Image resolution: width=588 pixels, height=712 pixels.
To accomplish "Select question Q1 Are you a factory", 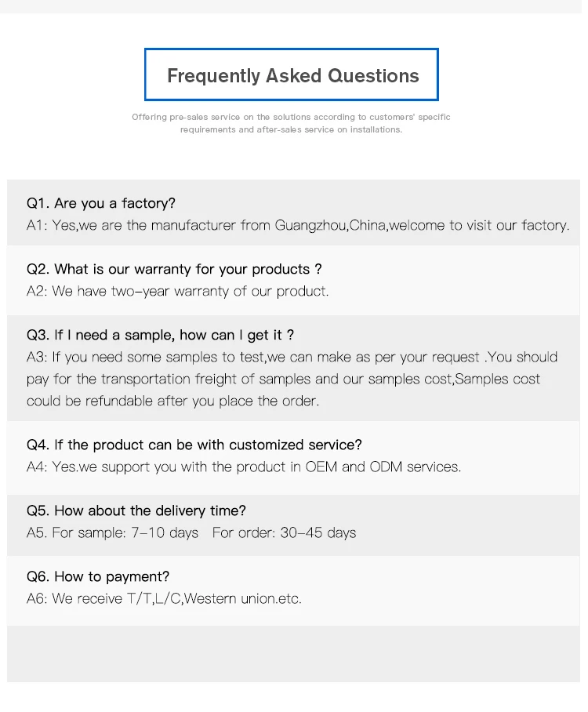I will point(101,203).
